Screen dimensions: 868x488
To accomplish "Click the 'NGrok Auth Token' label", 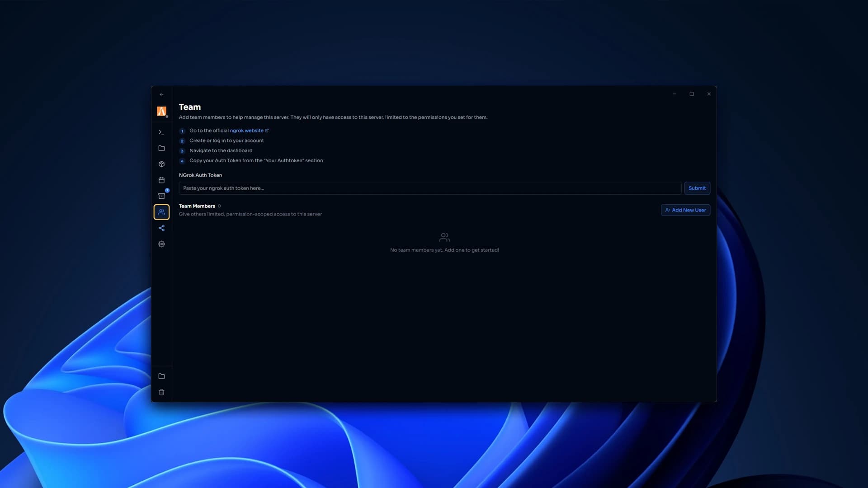I will [200, 175].
